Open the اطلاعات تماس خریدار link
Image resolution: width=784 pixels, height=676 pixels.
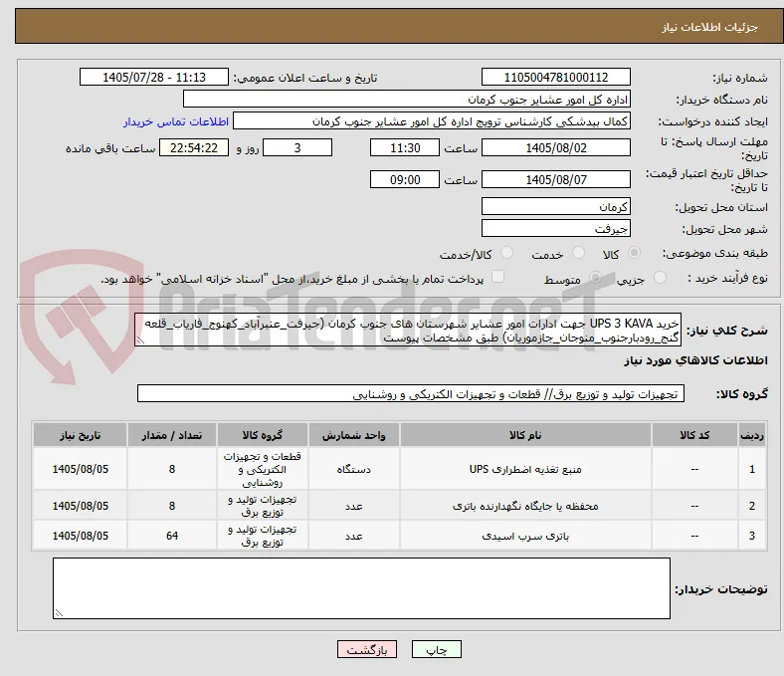(176, 121)
